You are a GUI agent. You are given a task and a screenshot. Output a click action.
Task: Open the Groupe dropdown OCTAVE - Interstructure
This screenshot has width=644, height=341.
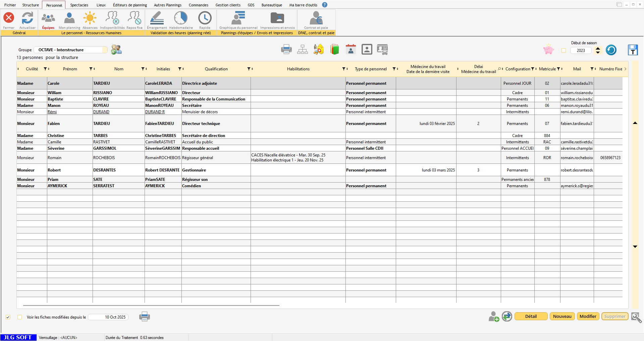pos(70,50)
